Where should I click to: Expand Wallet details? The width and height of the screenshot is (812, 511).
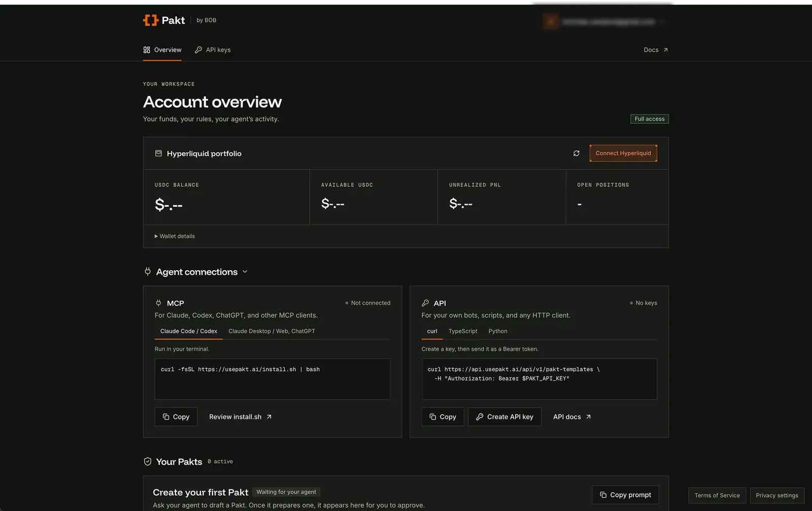point(175,236)
